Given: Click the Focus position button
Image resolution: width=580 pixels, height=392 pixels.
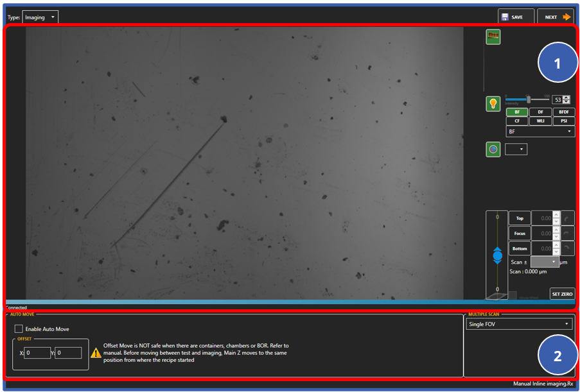Looking at the screenshot, I should (x=520, y=234).
